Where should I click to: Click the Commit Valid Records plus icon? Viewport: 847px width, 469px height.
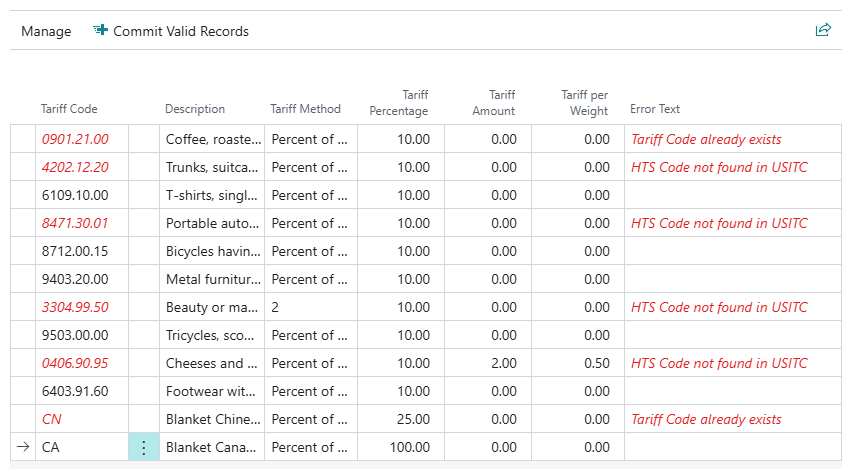pyautogui.click(x=100, y=31)
